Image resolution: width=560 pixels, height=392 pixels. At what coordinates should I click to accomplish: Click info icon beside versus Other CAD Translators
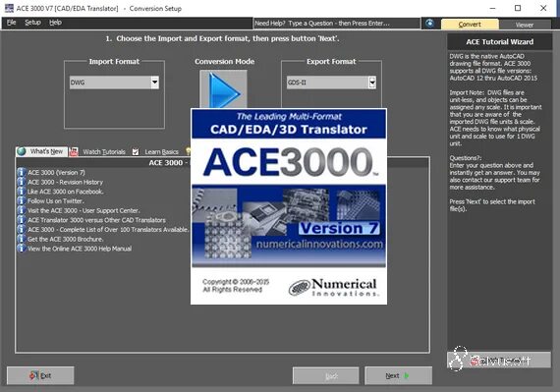tap(21, 220)
